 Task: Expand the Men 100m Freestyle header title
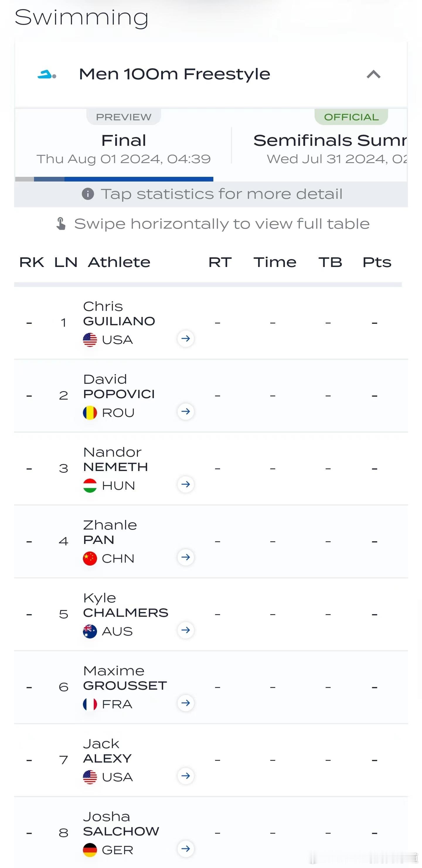[x=174, y=74]
